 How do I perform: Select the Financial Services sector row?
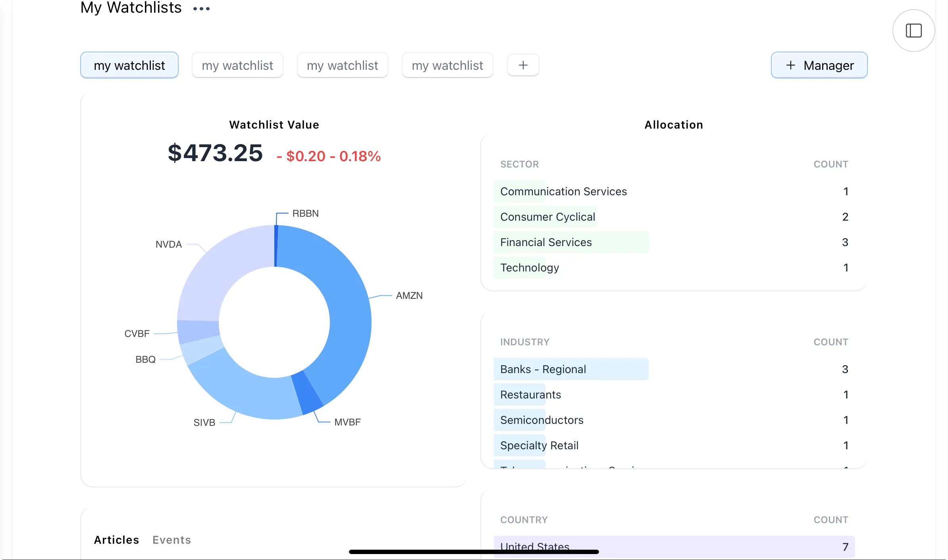674,242
